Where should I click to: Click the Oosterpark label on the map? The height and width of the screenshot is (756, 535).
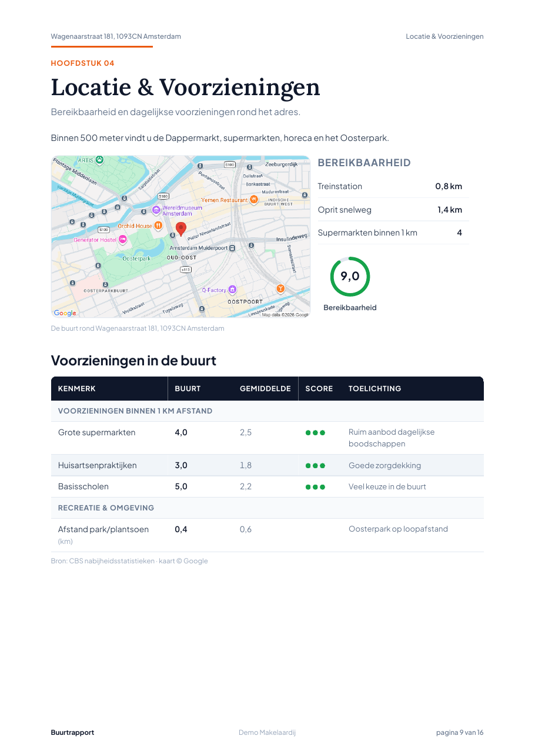136,258
